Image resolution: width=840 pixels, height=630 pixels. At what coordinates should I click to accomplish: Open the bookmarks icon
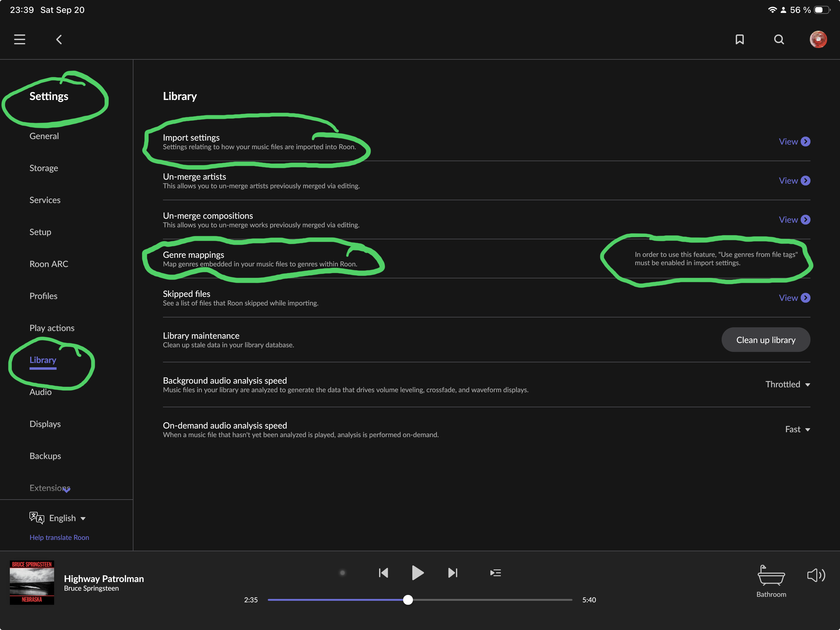(739, 39)
